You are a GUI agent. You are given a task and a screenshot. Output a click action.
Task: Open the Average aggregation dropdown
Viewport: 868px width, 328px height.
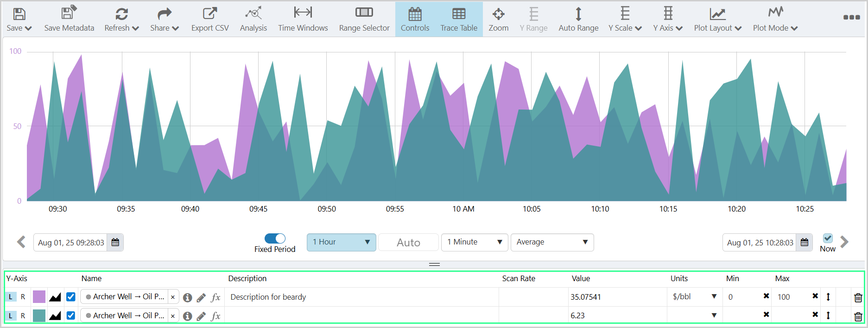click(x=551, y=242)
